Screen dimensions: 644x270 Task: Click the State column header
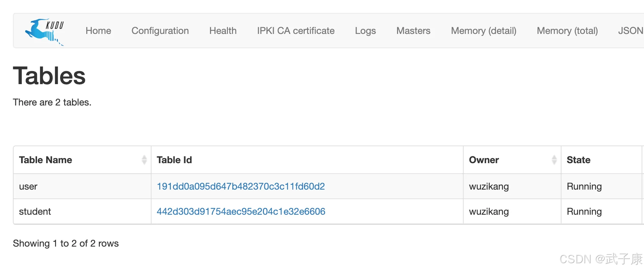pos(578,160)
